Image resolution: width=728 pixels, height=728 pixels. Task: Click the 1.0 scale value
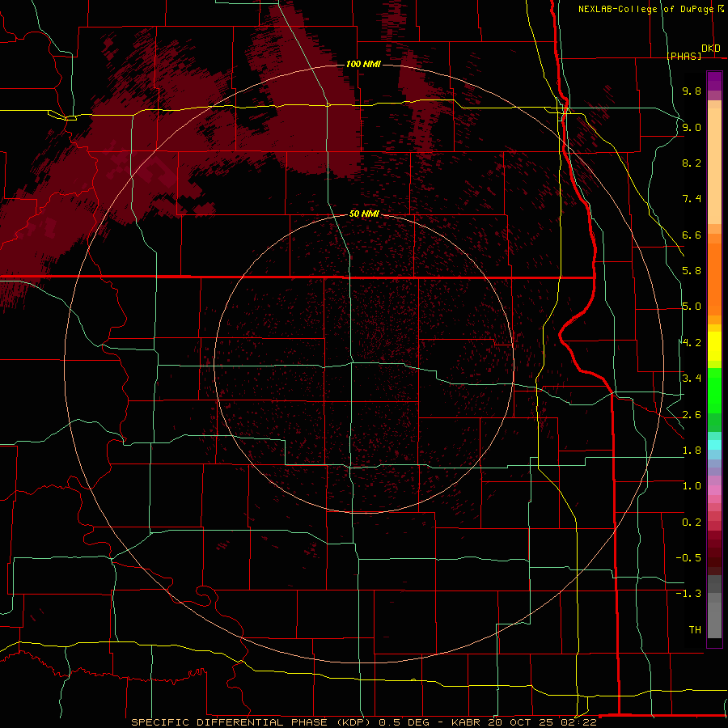(x=692, y=486)
